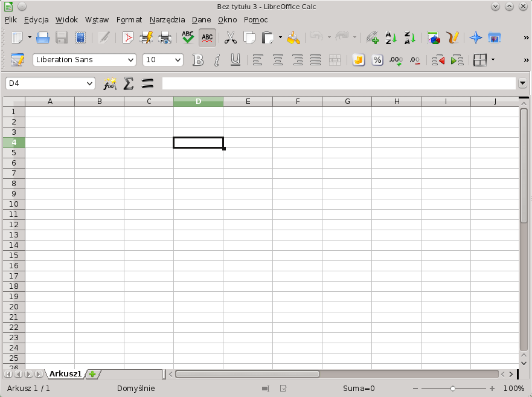Image resolution: width=532 pixels, height=397 pixels.
Task: Click the Export as PDF icon
Action: tap(127, 38)
